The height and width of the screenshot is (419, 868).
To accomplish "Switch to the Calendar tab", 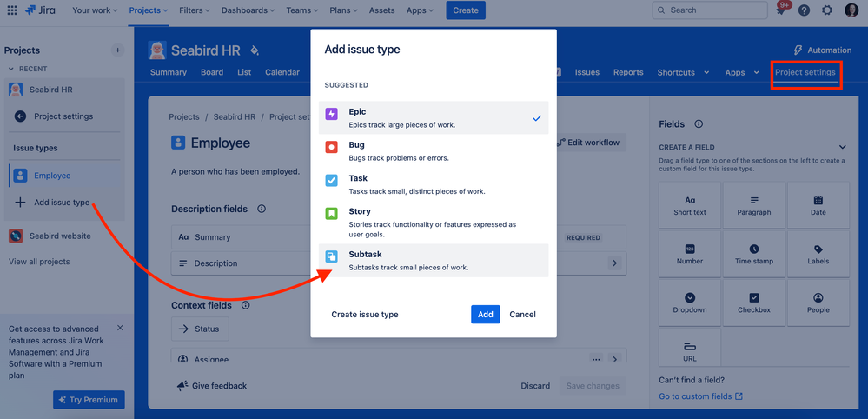I will (x=282, y=72).
